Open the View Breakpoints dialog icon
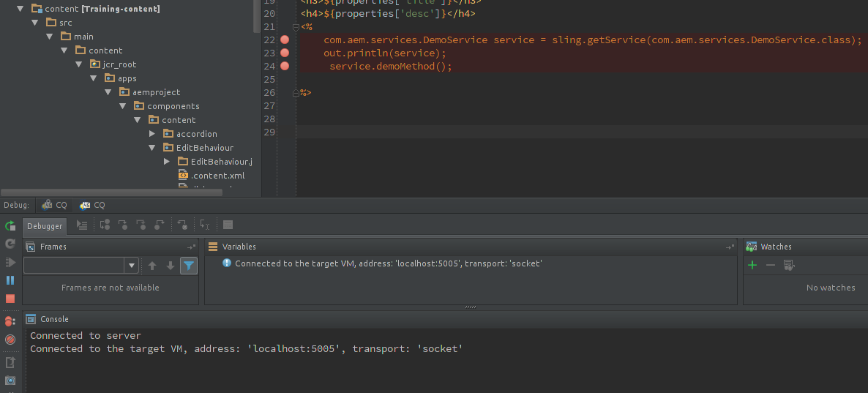The width and height of the screenshot is (868, 393). 10,321
